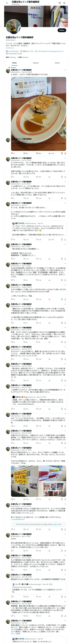Image resolution: width=72 pixels, height=644 pixels.
Task: Open more options on first Jun 12, 2019 post
Action: tap(65, 158)
